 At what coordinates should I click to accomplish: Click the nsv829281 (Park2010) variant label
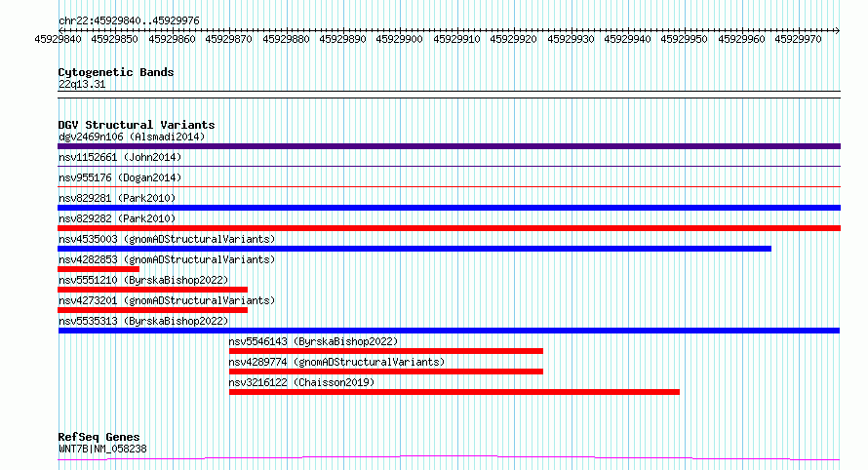[x=117, y=198]
